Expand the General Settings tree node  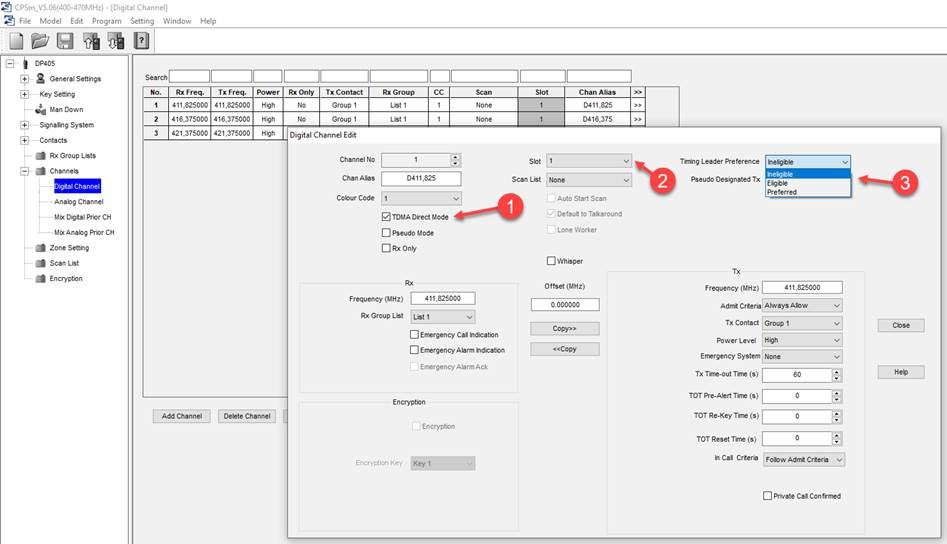tap(24, 78)
